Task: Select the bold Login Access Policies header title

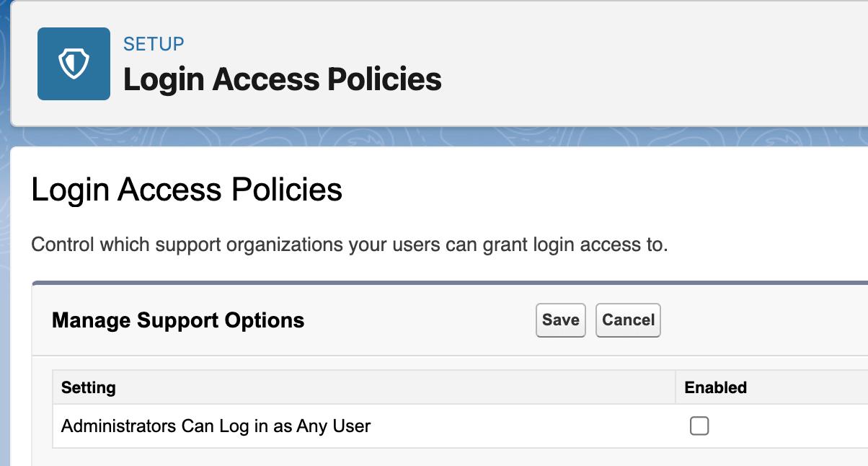Action: click(282, 79)
